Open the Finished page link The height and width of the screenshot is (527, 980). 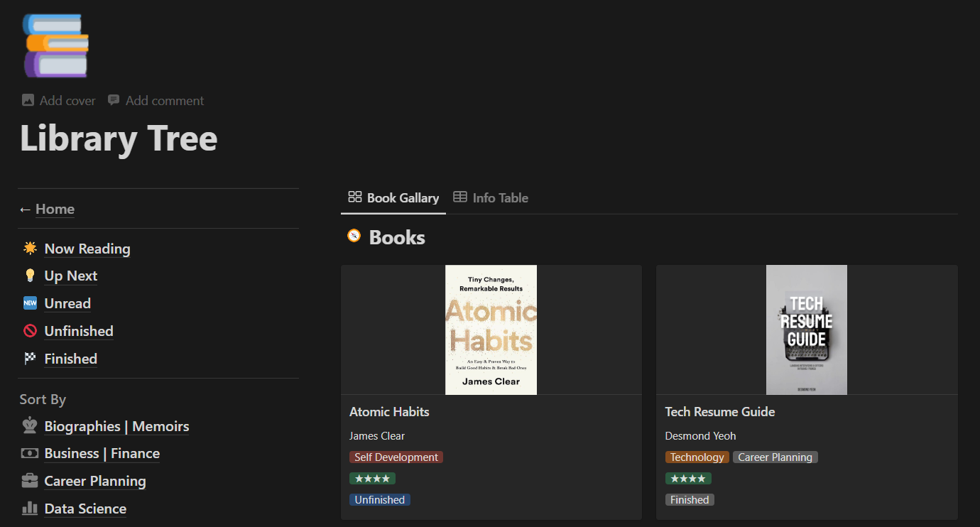pyautogui.click(x=71, y=359)
